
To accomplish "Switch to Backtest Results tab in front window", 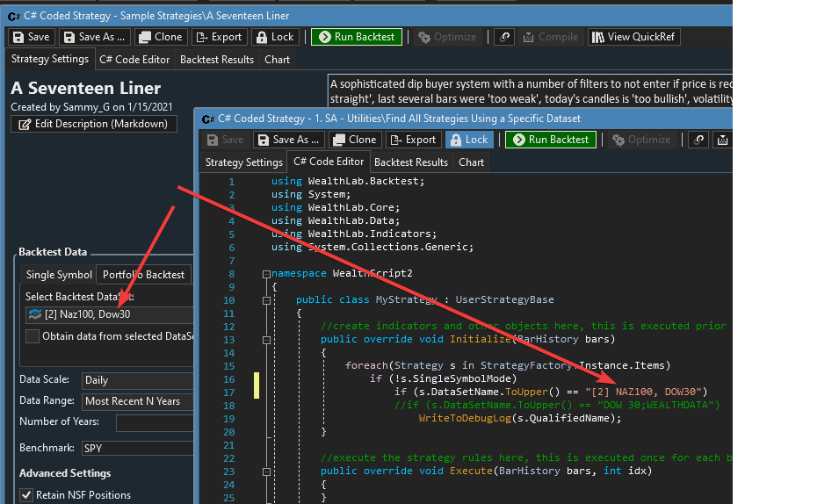I will pos(413,162).
